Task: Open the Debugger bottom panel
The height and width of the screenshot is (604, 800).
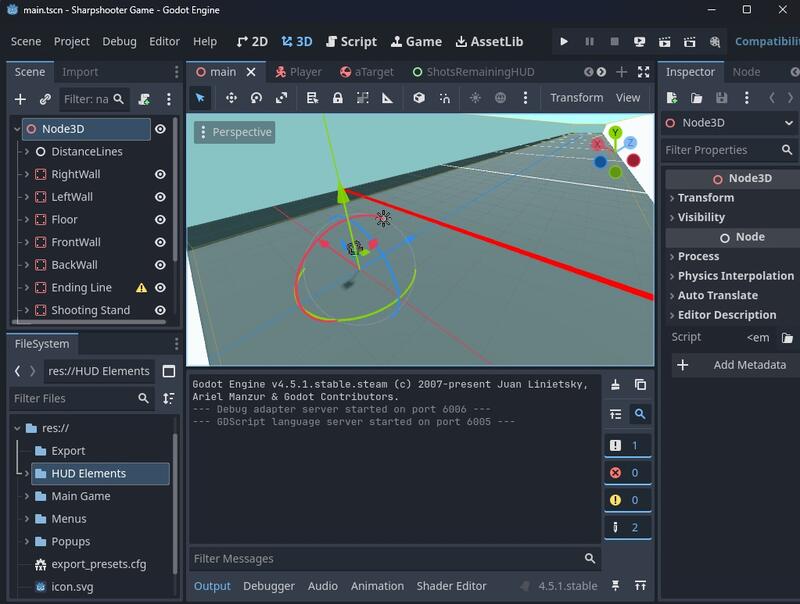Action: click(269, 586)
